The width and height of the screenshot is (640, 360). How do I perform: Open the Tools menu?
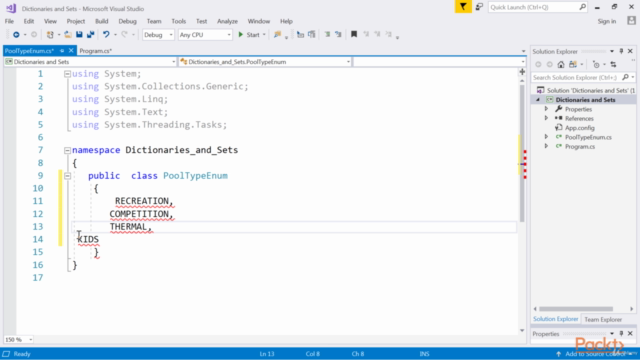tap(178, 21)
